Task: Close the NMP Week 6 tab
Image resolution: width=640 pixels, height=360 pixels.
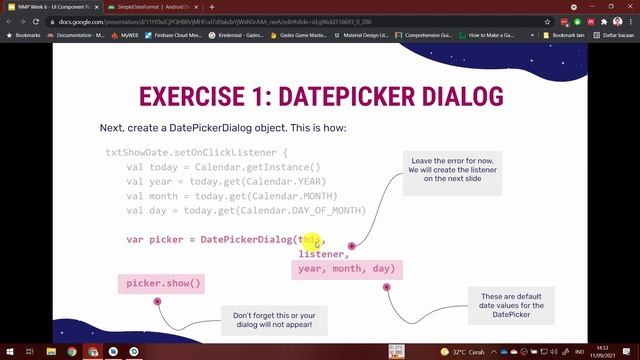Action: (97, 7)
